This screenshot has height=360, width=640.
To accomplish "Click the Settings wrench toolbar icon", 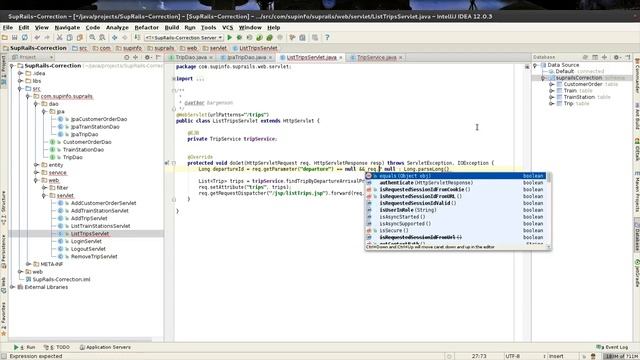I will tap(292, 38).
